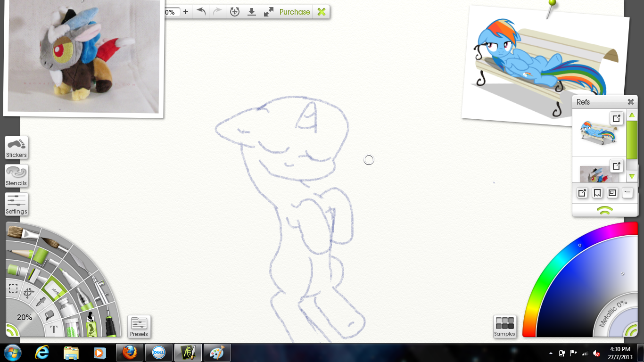The image size is (644, 362).
Task: Click the pinned Discord plush reference photo
Action: (x=84, y=58)
